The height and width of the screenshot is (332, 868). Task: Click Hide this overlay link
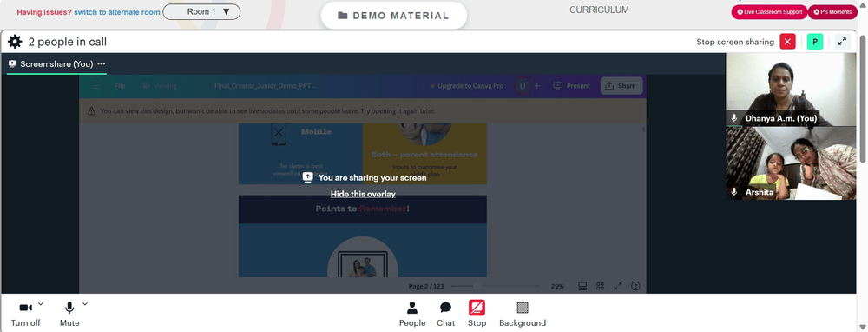coord(363,194)
